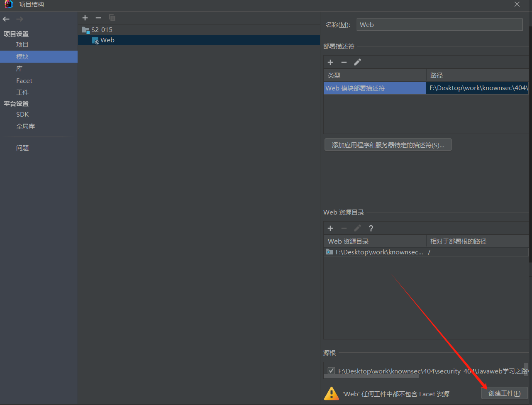This screenshot has width=532, height=405.
Task: Click the warning triangle icon
Action: point(332,394)
